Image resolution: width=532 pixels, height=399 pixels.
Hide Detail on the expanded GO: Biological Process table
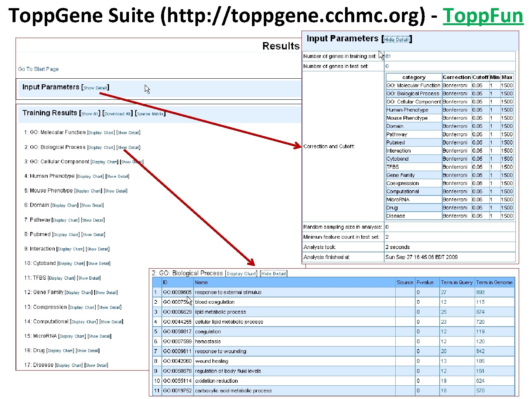tap(274, 274)
